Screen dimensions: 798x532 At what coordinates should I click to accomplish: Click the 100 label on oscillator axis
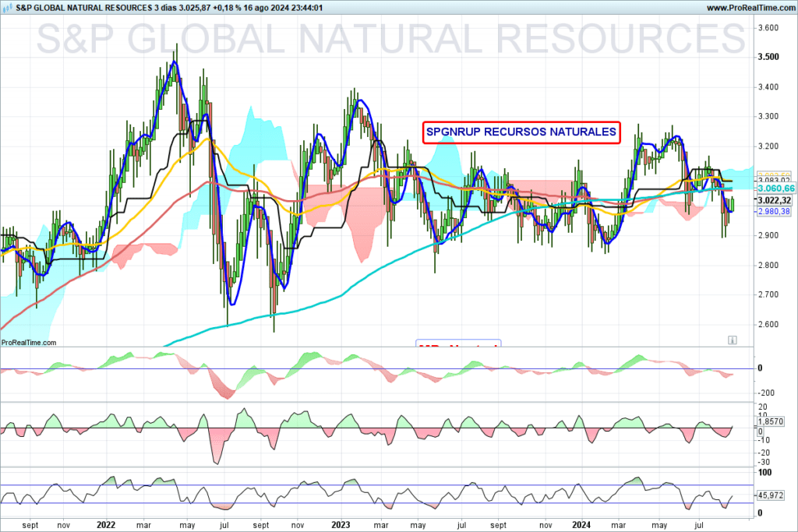tap(764, 473)
